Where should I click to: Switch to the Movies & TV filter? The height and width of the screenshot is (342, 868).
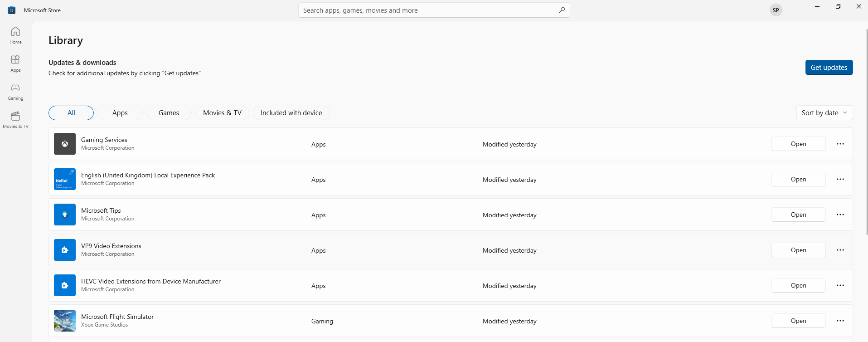222,113
